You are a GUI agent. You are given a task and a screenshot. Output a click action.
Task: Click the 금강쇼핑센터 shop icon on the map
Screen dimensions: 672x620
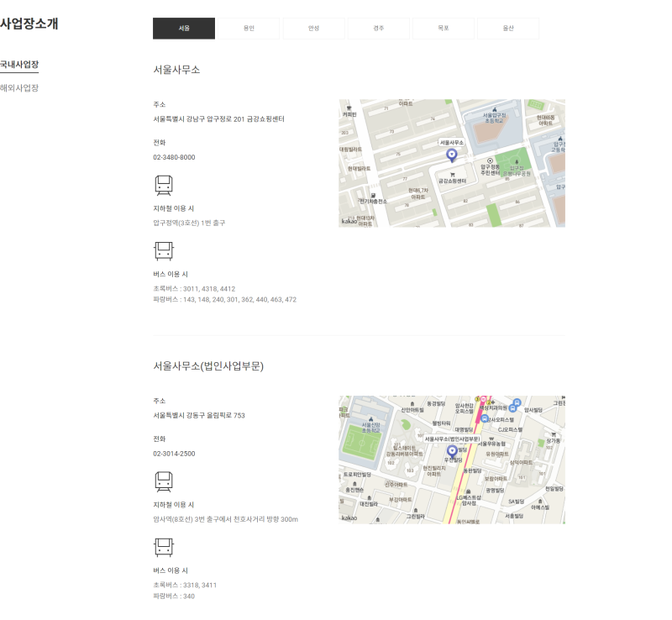452,174
